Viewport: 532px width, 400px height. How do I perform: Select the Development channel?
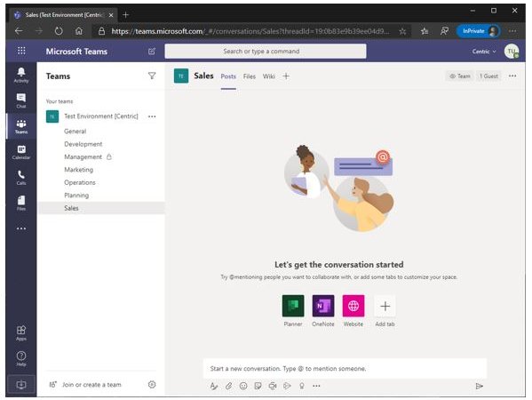click(83, 144)
